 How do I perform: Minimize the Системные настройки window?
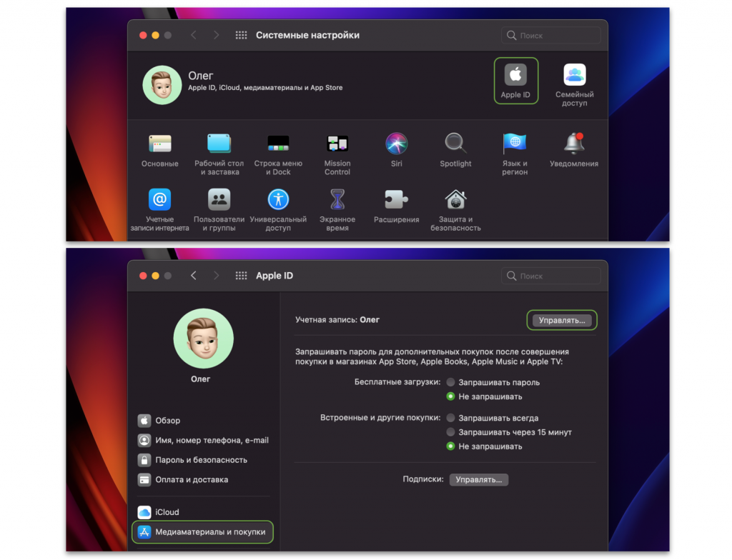[x=155, y=35]
